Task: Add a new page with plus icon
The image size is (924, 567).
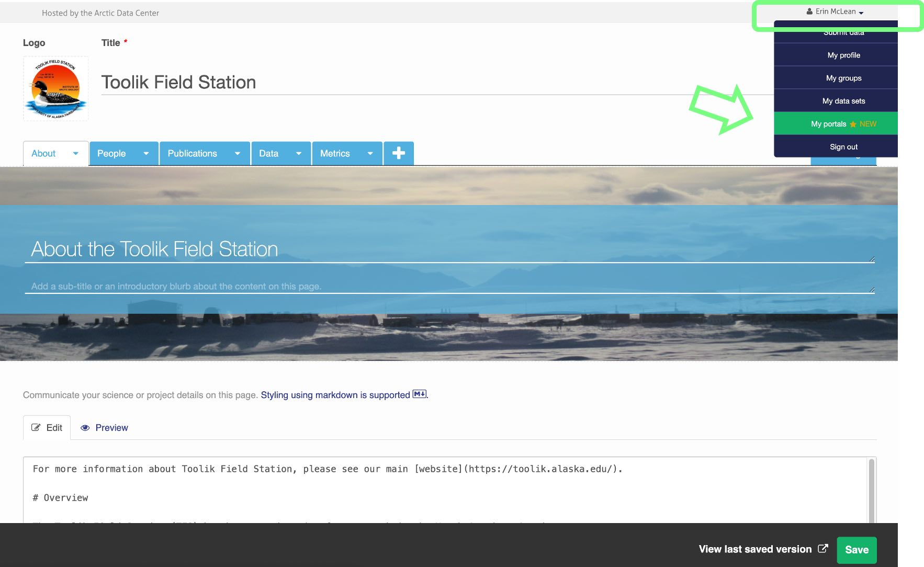Action: pos(399,153)
